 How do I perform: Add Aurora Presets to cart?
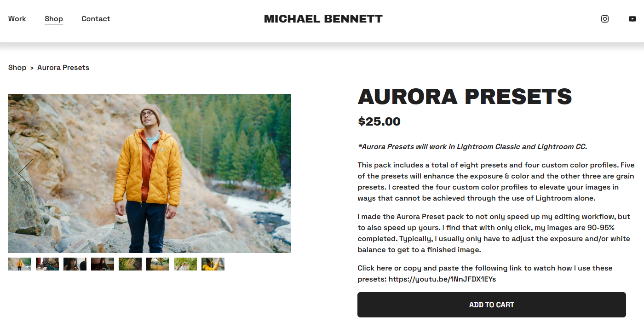491,305
